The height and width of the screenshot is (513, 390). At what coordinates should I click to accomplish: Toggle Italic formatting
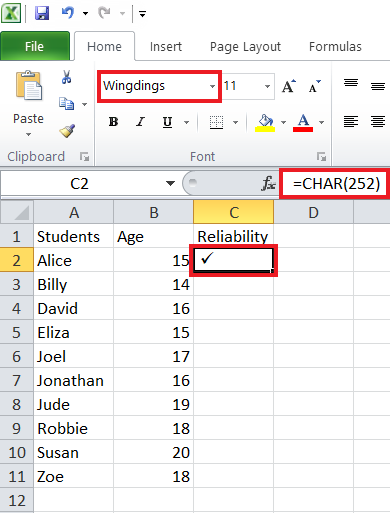click(140, 122)
